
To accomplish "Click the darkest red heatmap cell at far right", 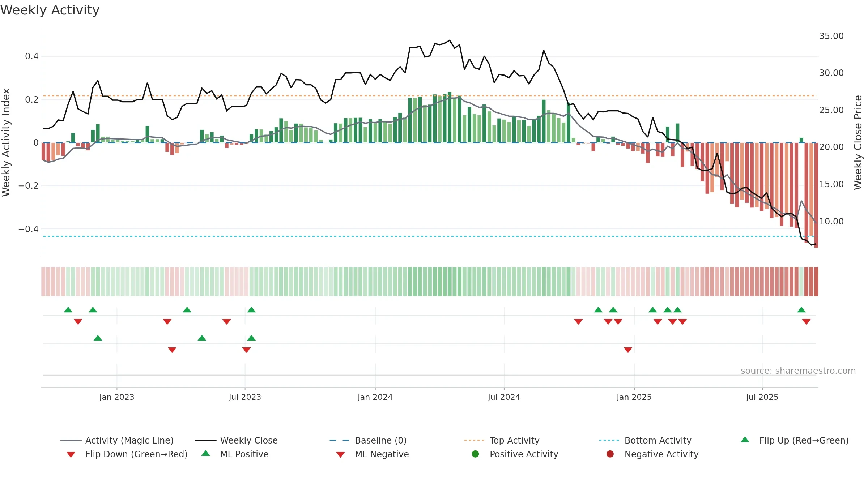I will click(816, 282).
